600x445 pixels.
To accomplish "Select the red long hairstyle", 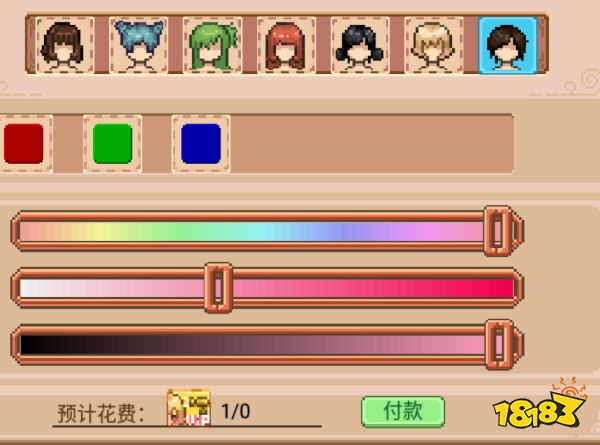I will click(286, 45).
